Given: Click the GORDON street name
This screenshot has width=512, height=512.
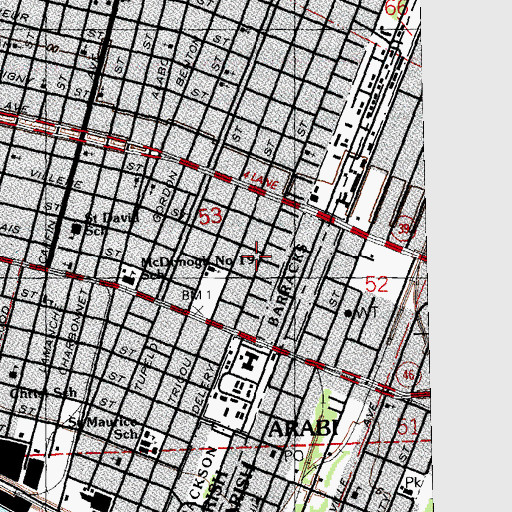Looking at the screenshot, I should 164,196.
